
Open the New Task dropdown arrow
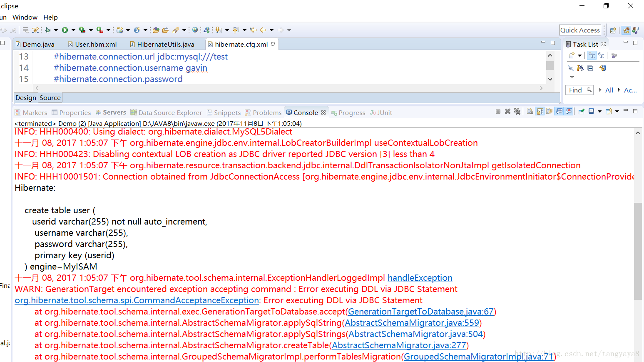pyautogui.click(x=579, y=55)
